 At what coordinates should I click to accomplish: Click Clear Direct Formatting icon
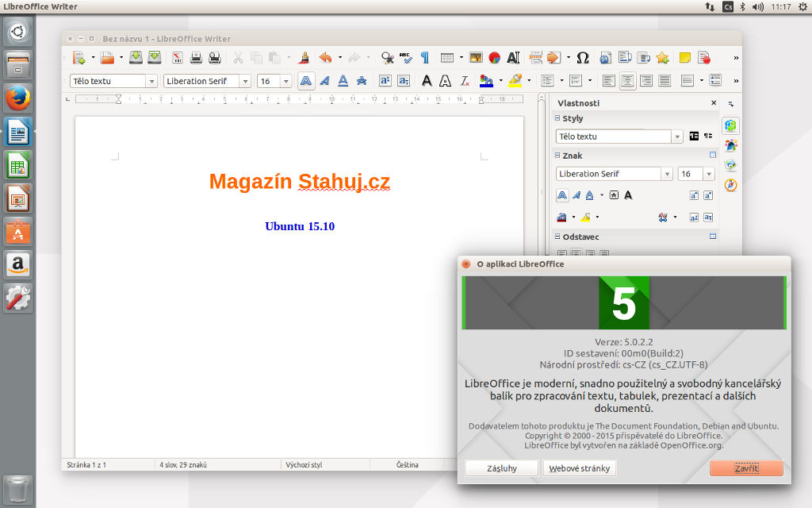pyautogui.click(x=465, y=81)
